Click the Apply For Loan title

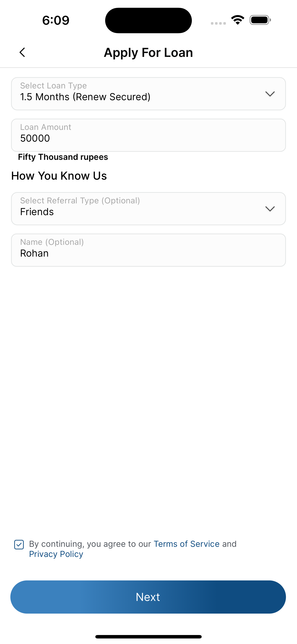tap(148, 53)
